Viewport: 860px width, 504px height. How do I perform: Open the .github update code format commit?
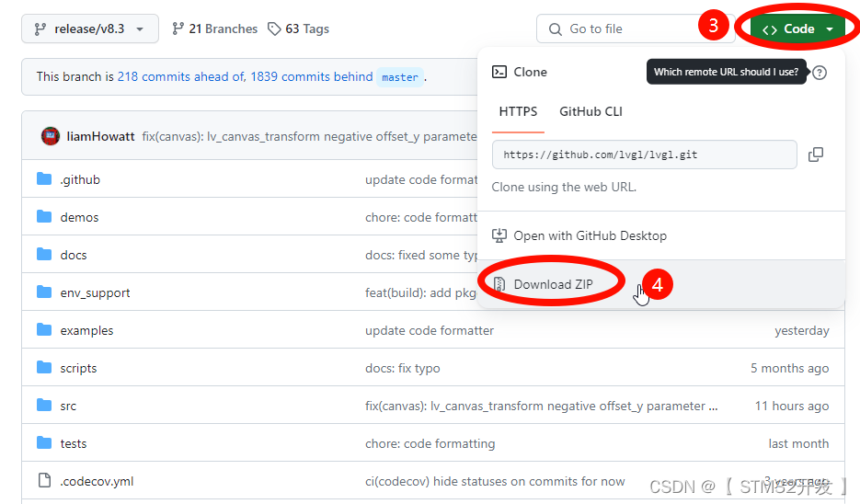pos(421,180)
